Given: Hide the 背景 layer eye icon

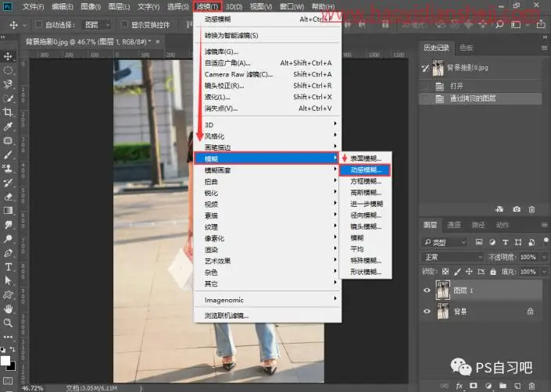Looking at the screenshot, I should point(427,312).
